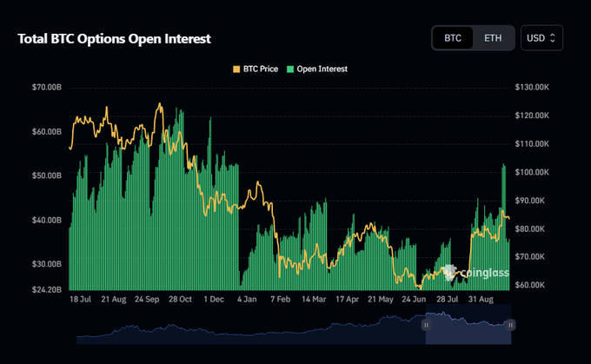Screen dimensions: 591x364
Task: Switch to the BTC tab
Action: coord(453,38)
